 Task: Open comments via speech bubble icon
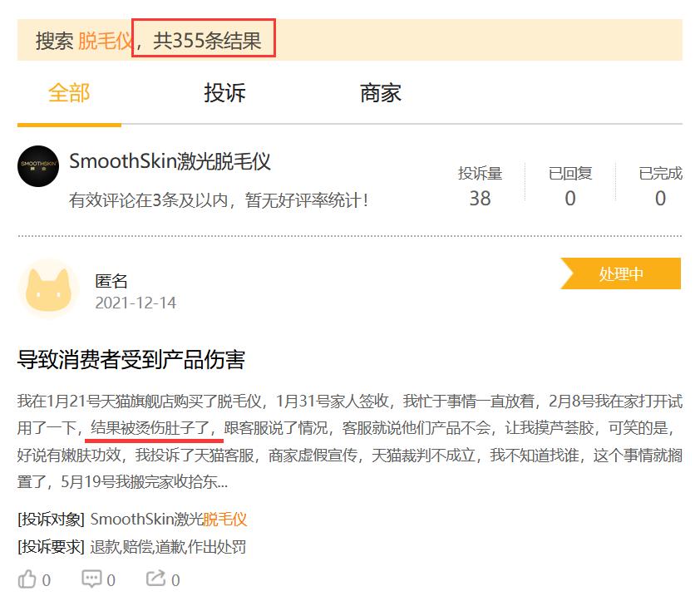pos(91,579)
